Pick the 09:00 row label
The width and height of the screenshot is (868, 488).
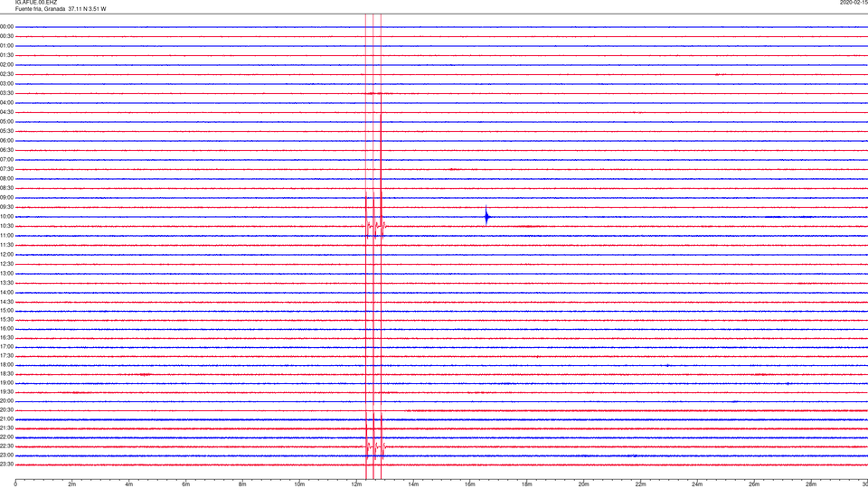pyautogui.click(x=6, y=198)
